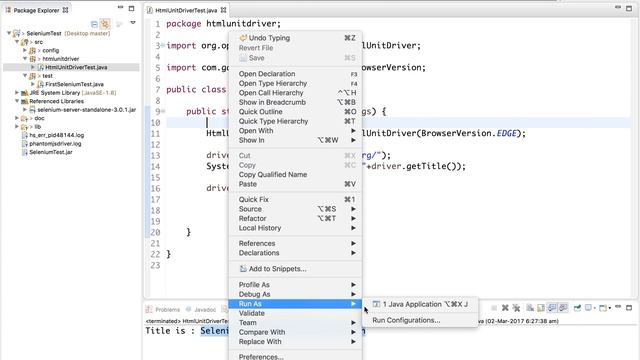Viewport: 640px width, 360px height.
Task: Open Run Configurations from submenu
Action: click(x=420, y=320)
